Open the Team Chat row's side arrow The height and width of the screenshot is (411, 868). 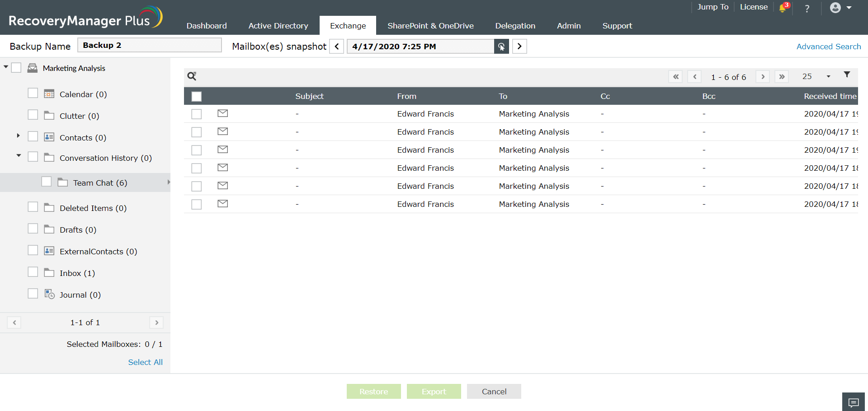coord(169,182)
